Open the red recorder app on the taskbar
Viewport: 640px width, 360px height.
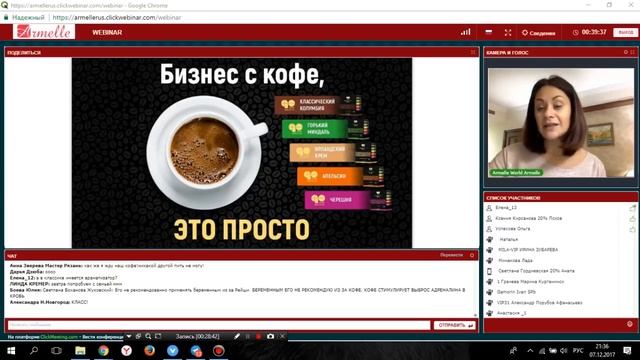[219, 351]
